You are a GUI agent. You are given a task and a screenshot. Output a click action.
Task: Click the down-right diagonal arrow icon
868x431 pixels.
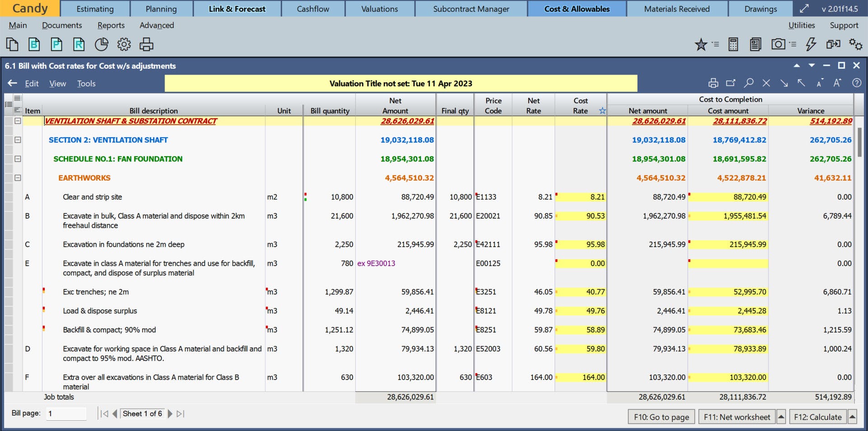[x=784, y=83]
